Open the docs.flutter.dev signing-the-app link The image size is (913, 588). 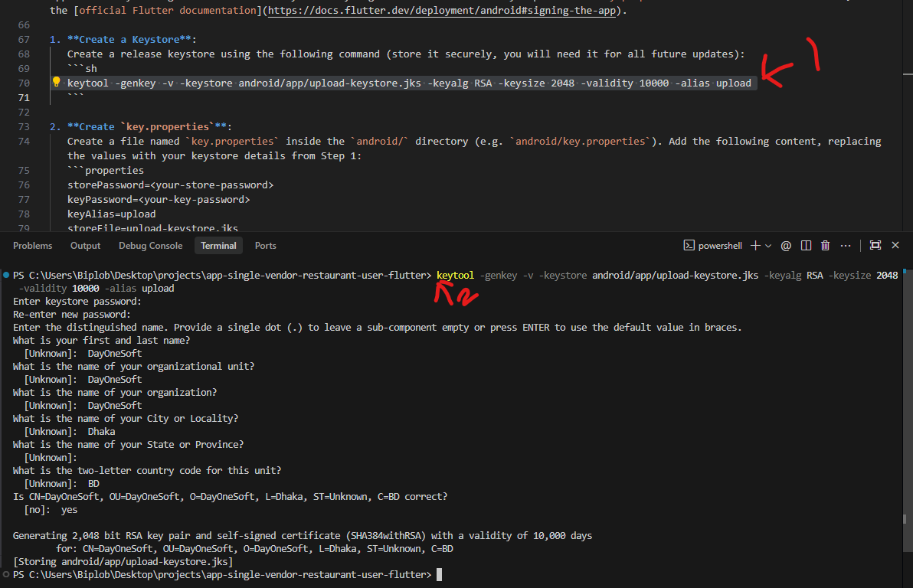(x=441, y=11)
